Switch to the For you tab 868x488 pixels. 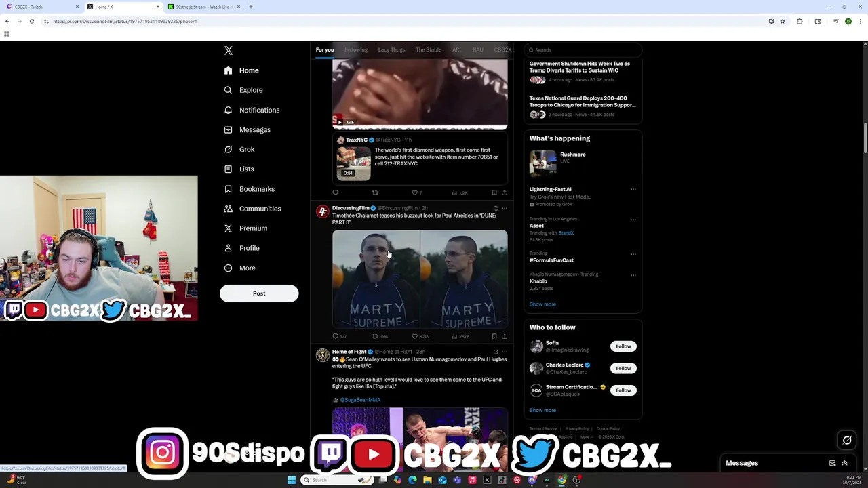(x=325, y=49)
